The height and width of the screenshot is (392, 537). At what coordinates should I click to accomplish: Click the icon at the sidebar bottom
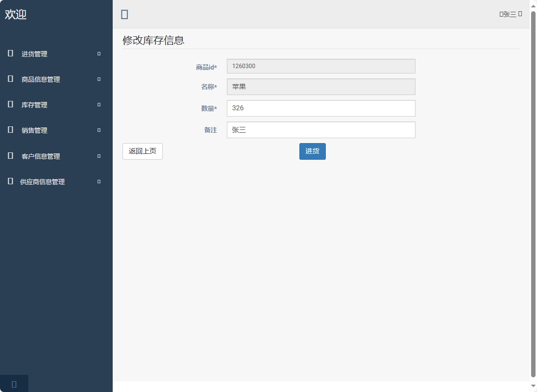[14, 384]
